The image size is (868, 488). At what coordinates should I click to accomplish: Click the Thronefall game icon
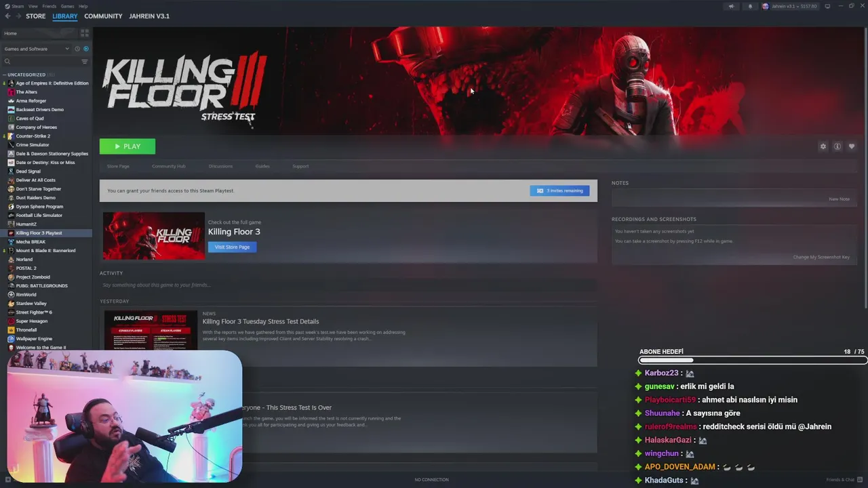click(11, 330)
